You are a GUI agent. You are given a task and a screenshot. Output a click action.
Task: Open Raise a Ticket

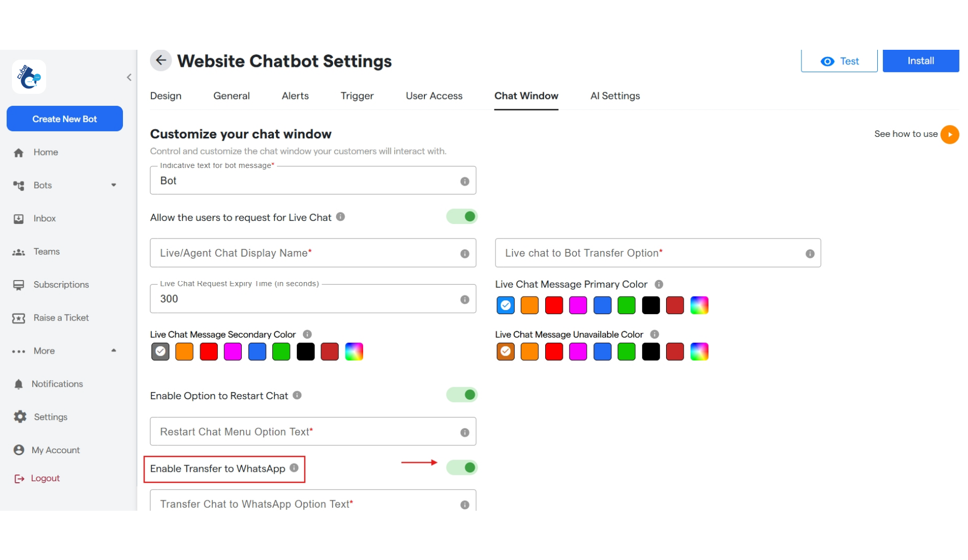tap(61, 318)
